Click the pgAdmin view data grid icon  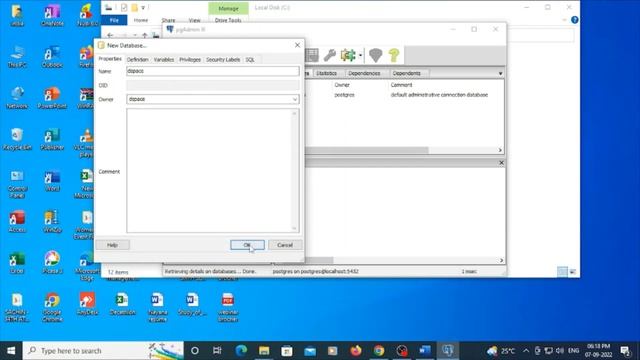(x=312, y=55)
